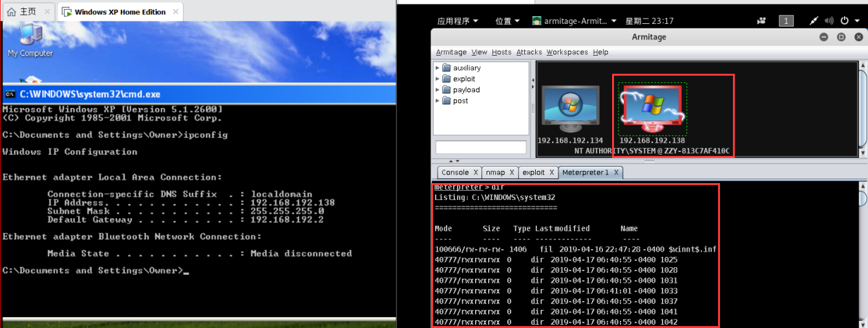Click the volume speaker icon in top bar
Screen dimensions: 868x328
tap(829, 21)
